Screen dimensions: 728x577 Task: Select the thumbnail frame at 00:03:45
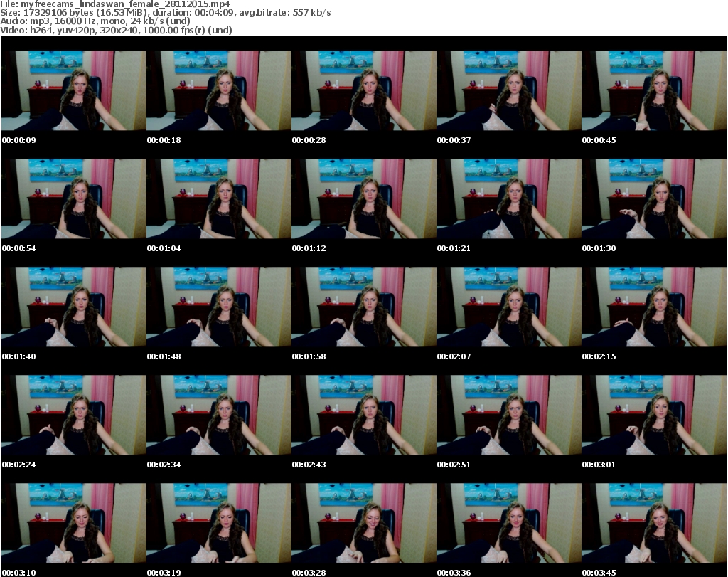(x=654, y=523)
